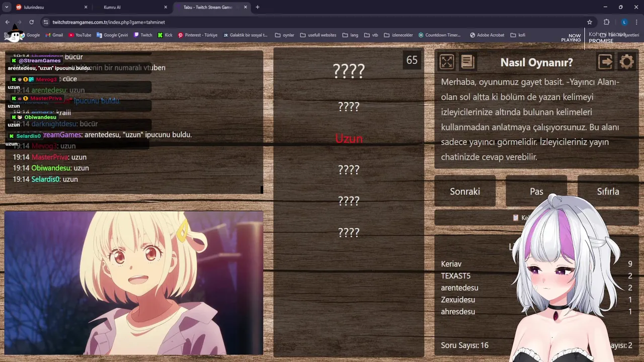Close the lulurindesu tab
The image size is (644, 362).
(x=86, y=7)
